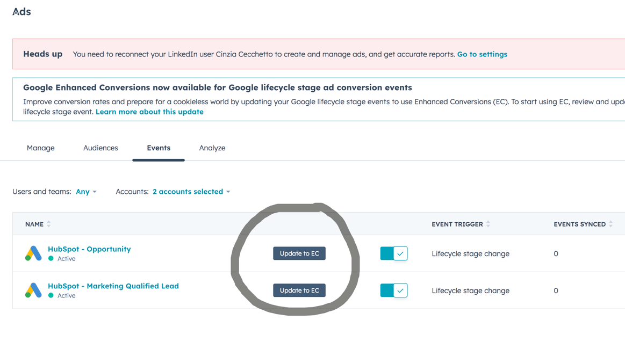This screenshot has height=364, width=625.
Task: Disable the HubSpot - Opportunity event toggle
Action: 394,253
